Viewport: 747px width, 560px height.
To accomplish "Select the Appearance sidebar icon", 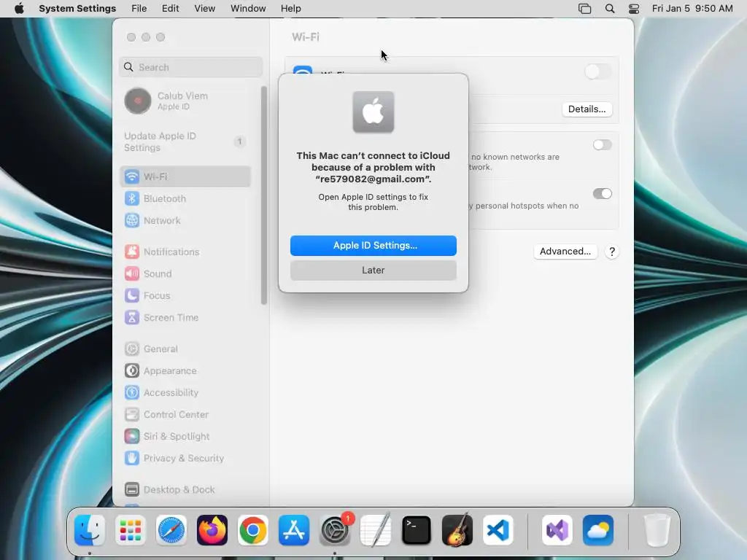I will 132,371.
